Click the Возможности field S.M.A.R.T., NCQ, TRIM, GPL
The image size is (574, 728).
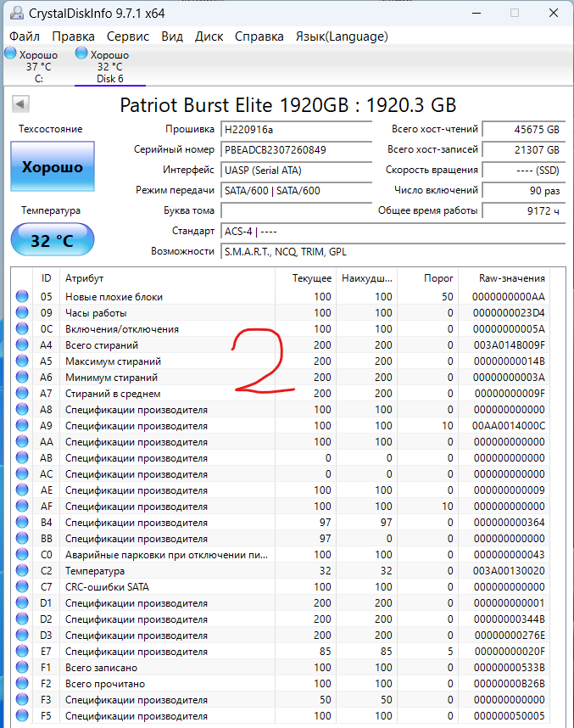[x=393, y=252]
